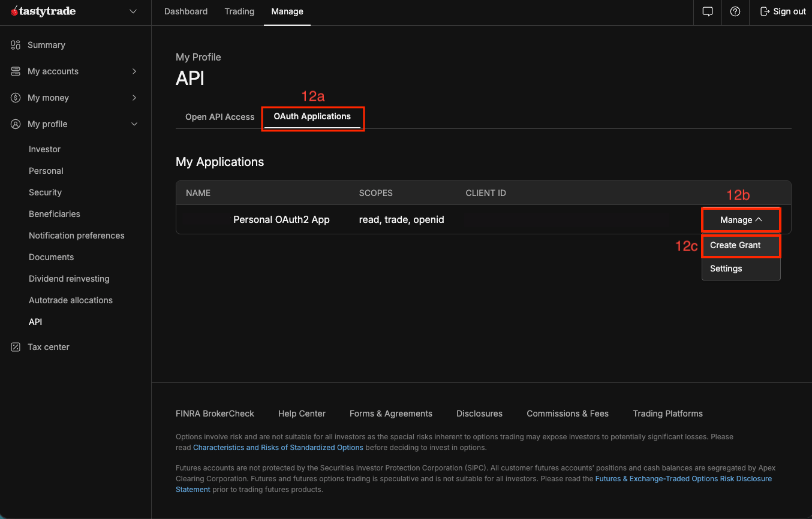Open Notification preferences

coord(77,236)
